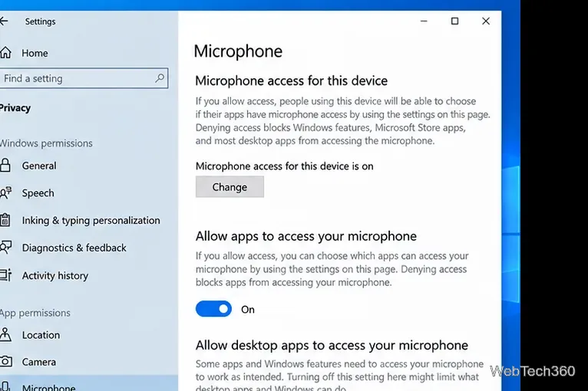The height and width of the screenshot is (391, 588).
Task: Select the Speech icon
Action: pos(5,193)
